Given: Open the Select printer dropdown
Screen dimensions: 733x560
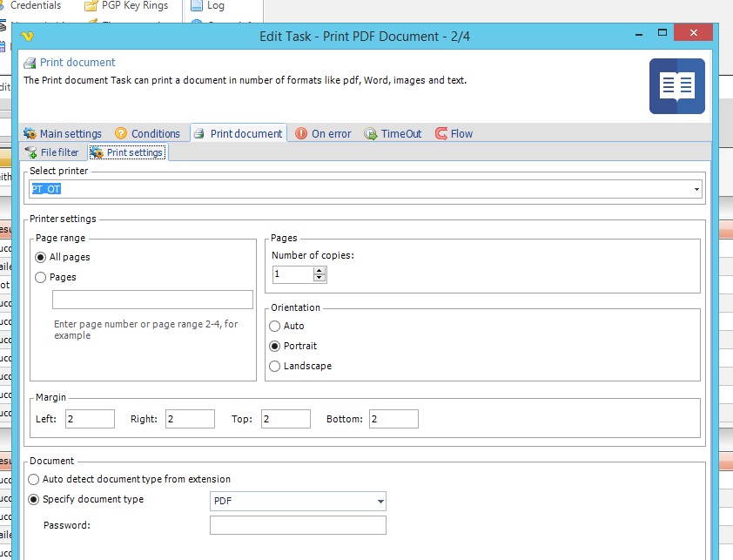Looking at the screenshot, I should click(696, 189).
